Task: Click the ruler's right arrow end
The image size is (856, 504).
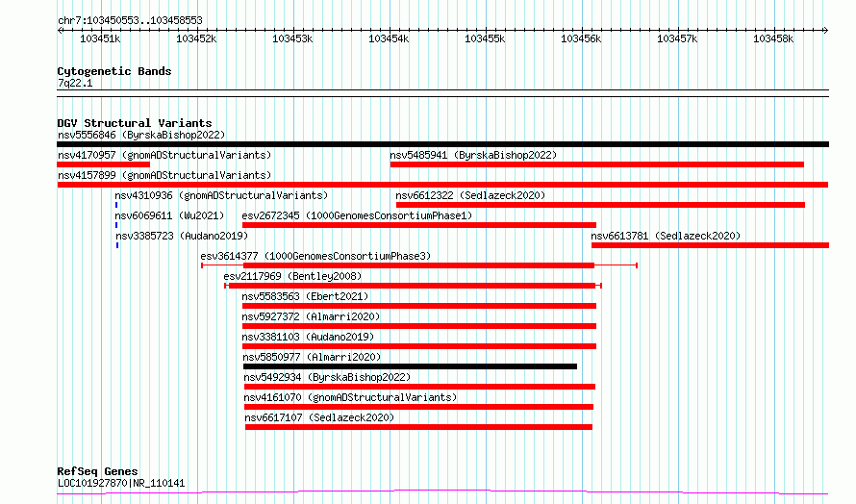Action: (x=826, y=31)
